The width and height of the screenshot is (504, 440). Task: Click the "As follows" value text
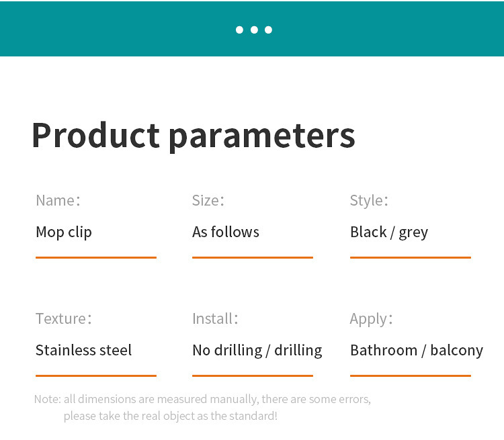(226, 232)
